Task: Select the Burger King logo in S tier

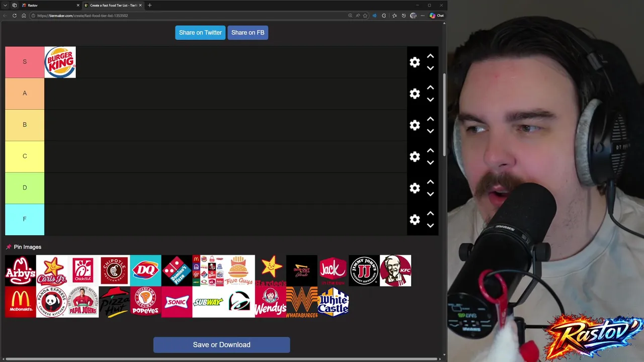Action: coord(60,62)
